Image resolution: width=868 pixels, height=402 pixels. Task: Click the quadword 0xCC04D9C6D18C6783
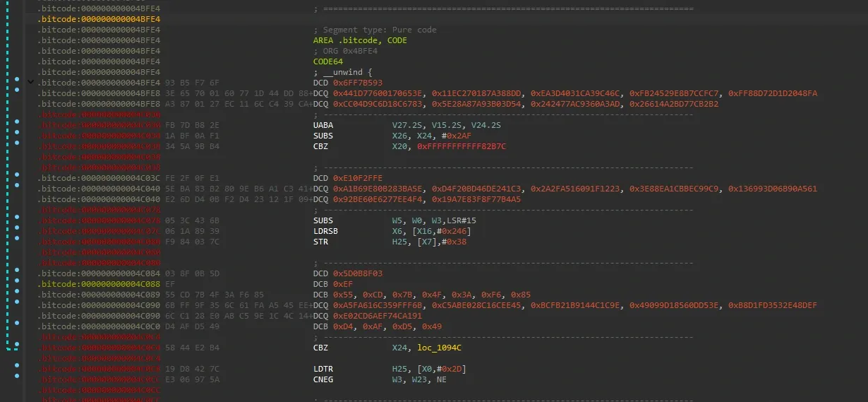(x=378, y=104)
